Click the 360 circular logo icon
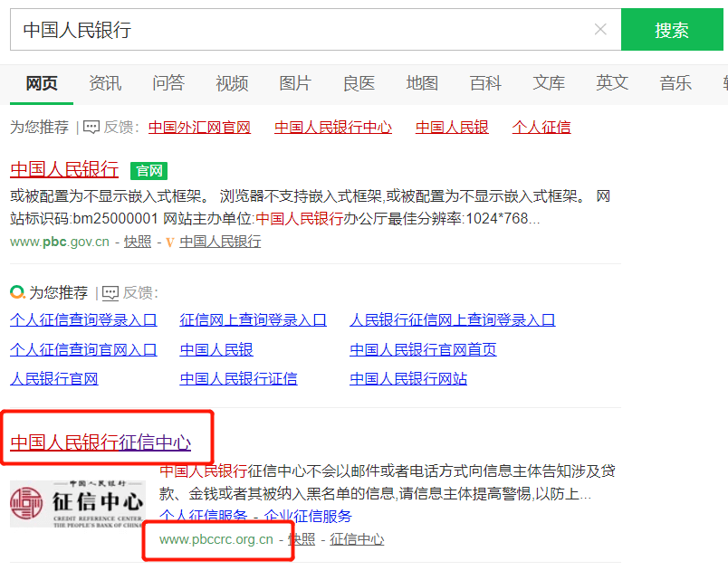The image size is (728, 580). pos(17,292)
